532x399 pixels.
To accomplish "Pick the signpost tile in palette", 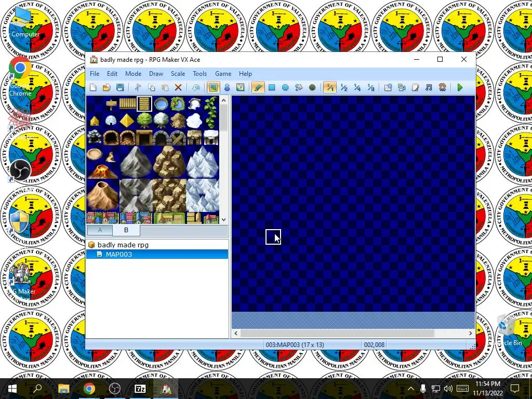I will (111, 104).
